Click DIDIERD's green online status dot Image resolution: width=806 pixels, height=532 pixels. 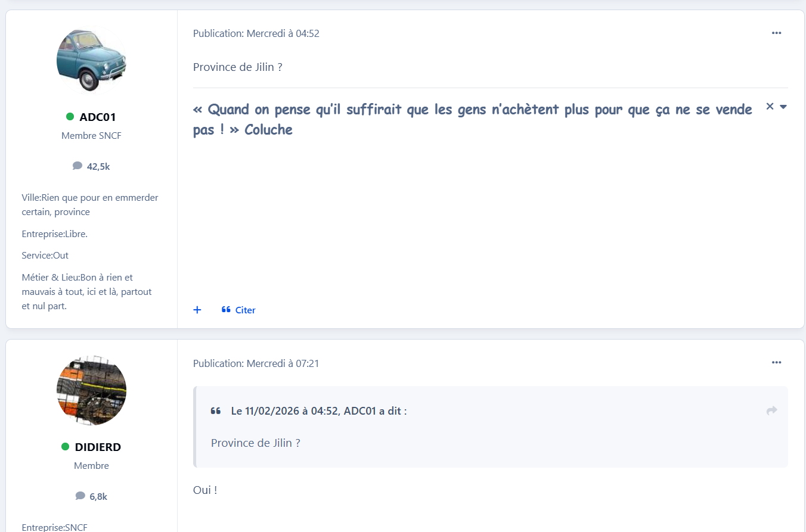[66, 447]
